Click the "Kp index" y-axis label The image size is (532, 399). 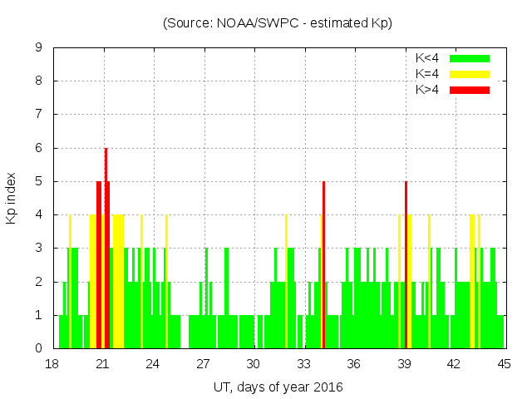click(x=12, y=198)
